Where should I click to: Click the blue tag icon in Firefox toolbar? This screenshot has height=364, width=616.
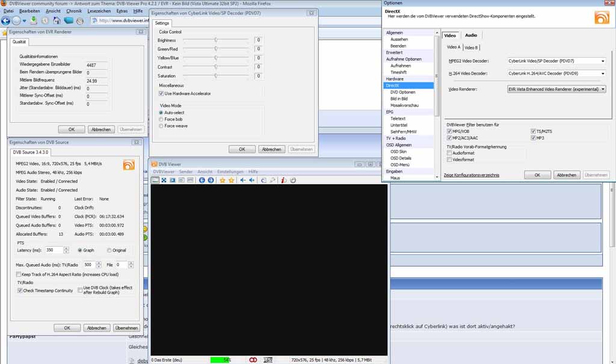click(69, 20)
